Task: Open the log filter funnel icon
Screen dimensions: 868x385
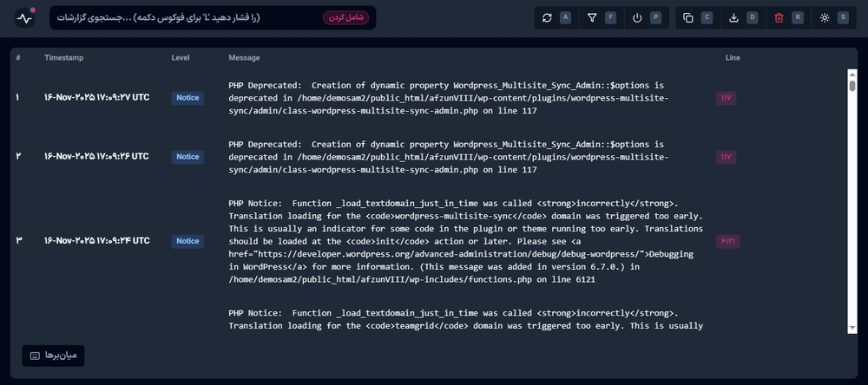Action: [592, 17]
